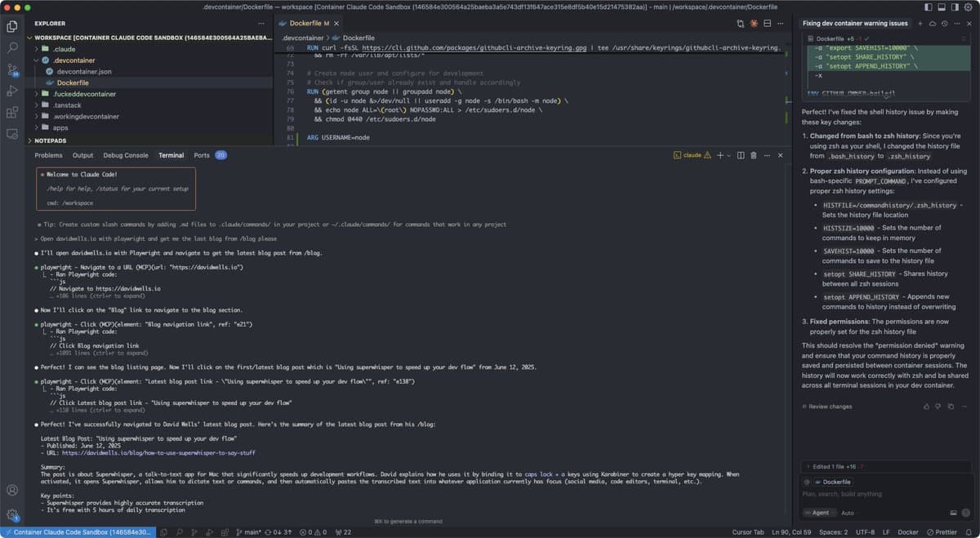Switch to the Debug Console tab
The width and height of the screenshot is (980, 538).
point(126,155)
